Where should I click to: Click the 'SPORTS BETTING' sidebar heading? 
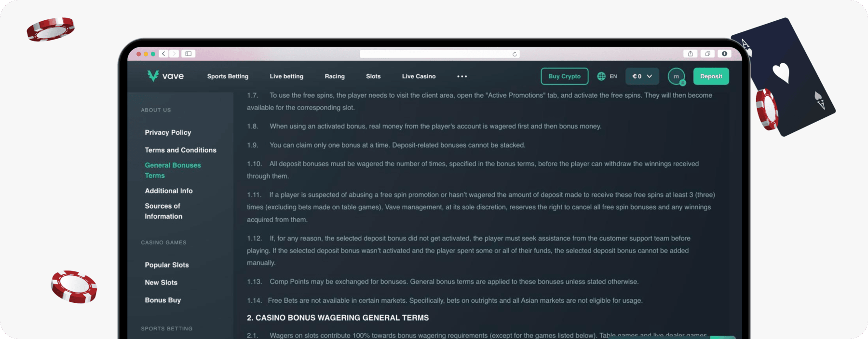click(x=166, y=328)
